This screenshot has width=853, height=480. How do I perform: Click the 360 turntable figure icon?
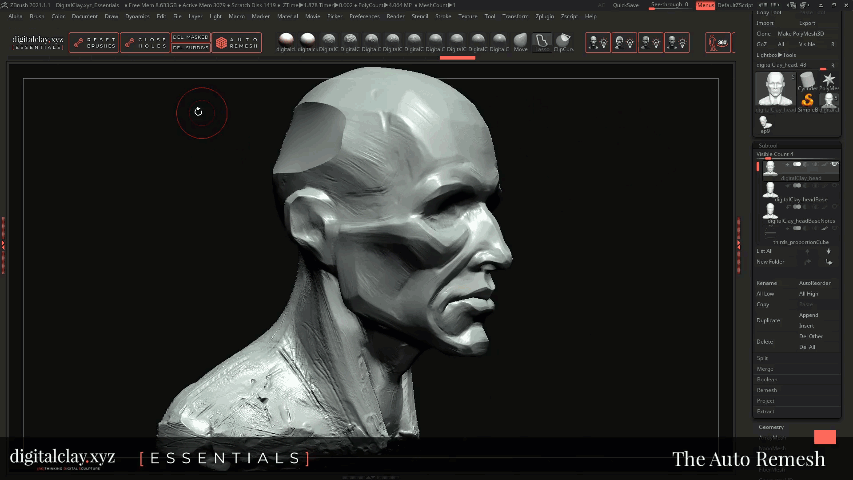[x=718, y=42]
